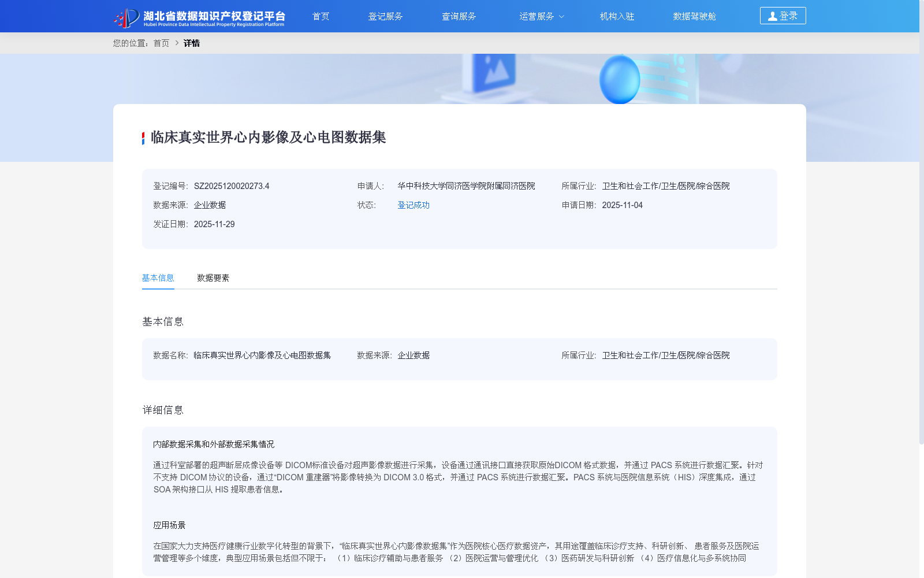The width and height of the screenshot is (924, 578).
Task: Click the user icon in login button
Action: click(x=772, y=16)
